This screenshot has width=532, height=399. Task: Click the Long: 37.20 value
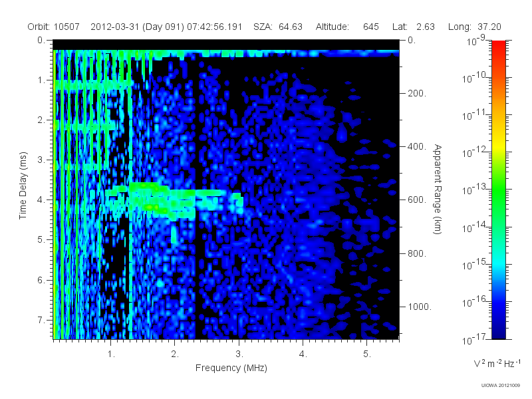click(x=475, y=27)
